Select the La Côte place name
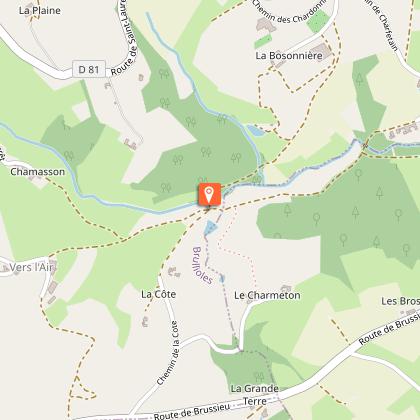This screenshot has height=420, width=420. click(x=158, y=294)
